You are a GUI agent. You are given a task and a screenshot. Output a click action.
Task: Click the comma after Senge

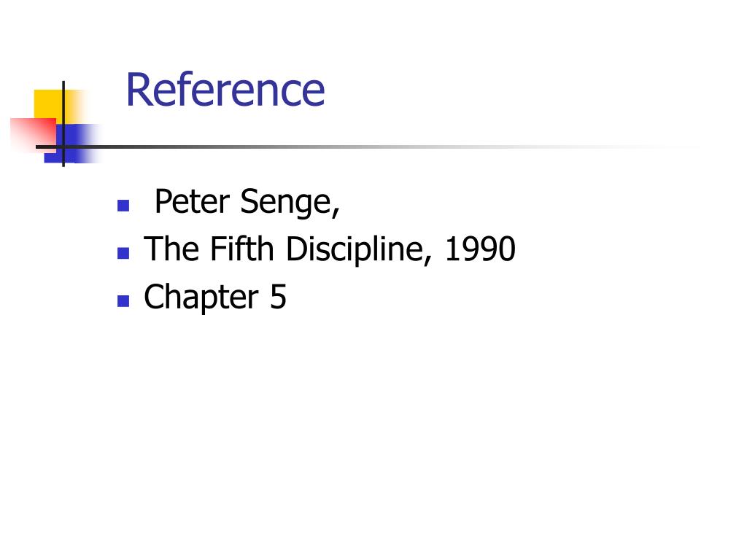[336, 211]
